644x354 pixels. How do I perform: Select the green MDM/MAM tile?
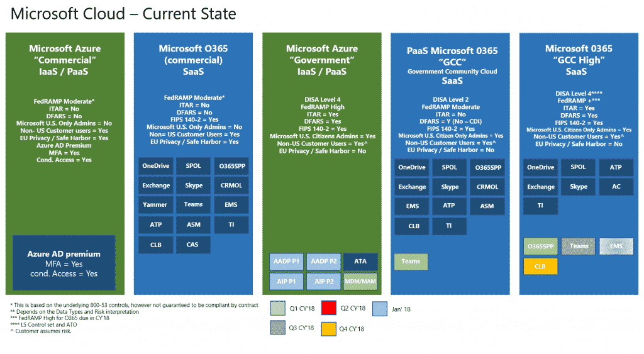[360, 282]
